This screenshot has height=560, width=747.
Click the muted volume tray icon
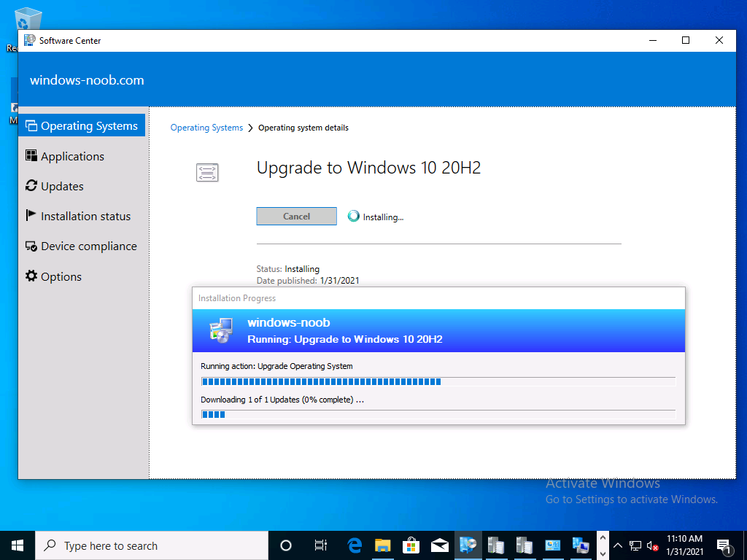click(653, 545)
